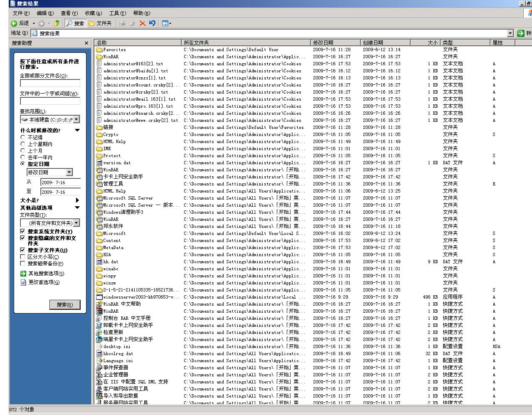Screen dimensions: 532x415
Task: Click the red X delete icon in the toolbar
Action: [143, 23]
